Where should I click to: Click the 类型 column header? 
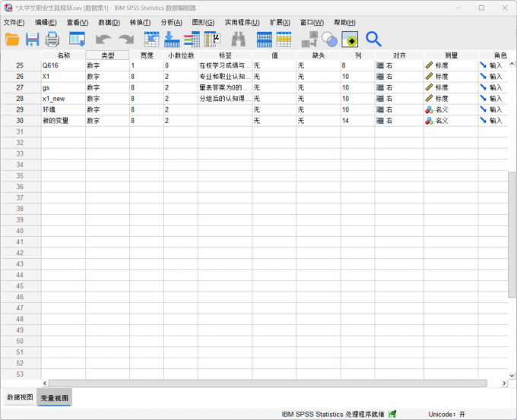tap(107, 55)
